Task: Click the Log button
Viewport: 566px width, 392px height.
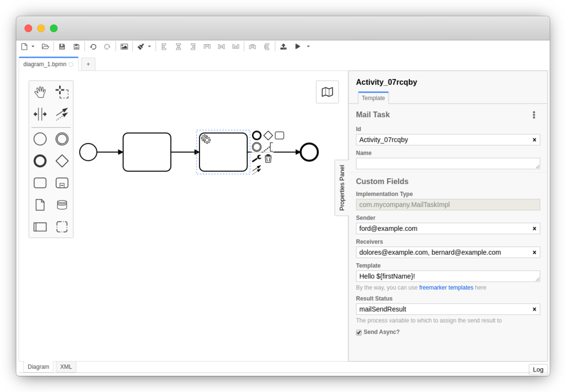Action: tap(538, 369)
